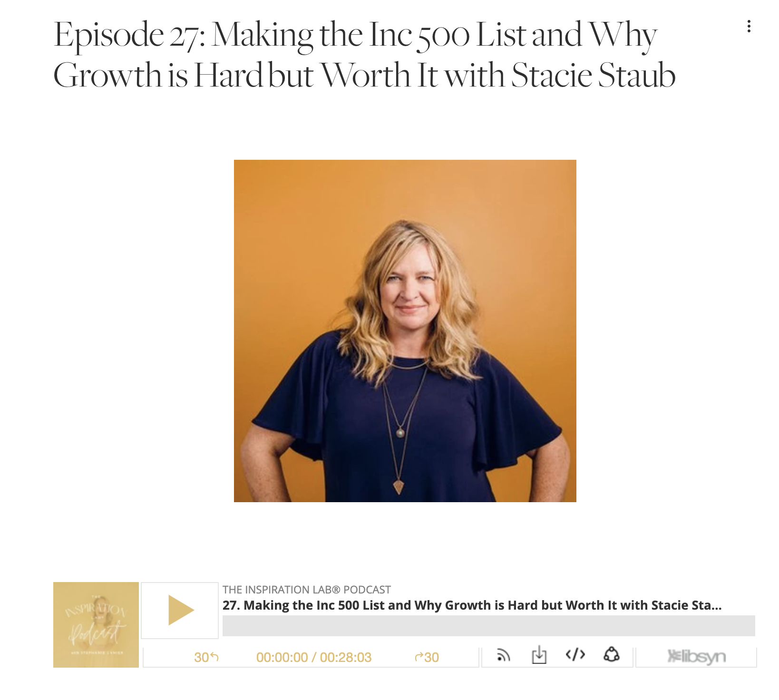
Task: Click 'Episode 27:' at the headline start
Action: pos(130,35)
